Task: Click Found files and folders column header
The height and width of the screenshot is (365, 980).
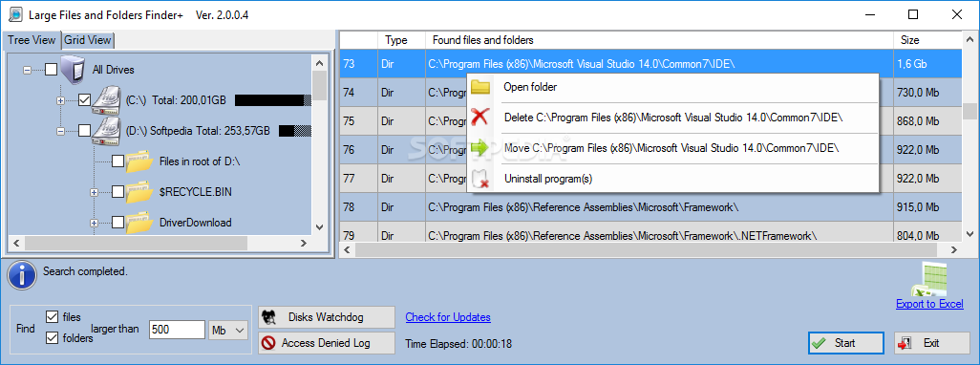Action: coord(659,40)
